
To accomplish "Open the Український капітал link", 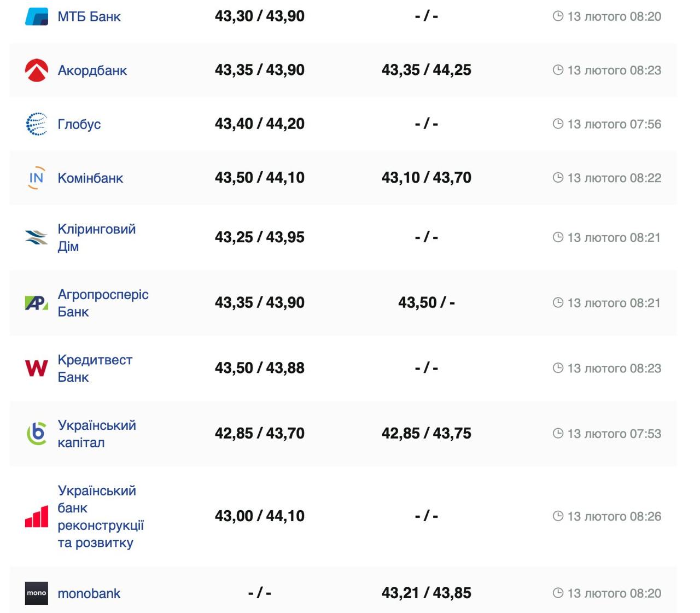I will point(97,434).
